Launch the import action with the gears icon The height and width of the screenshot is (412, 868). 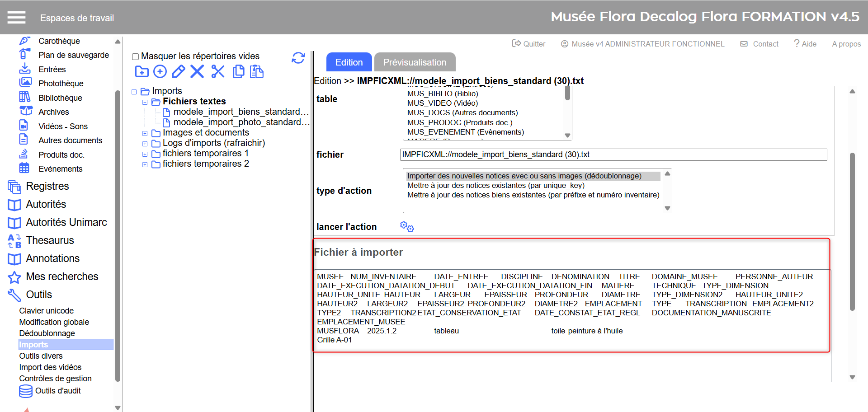coord(407,227)
